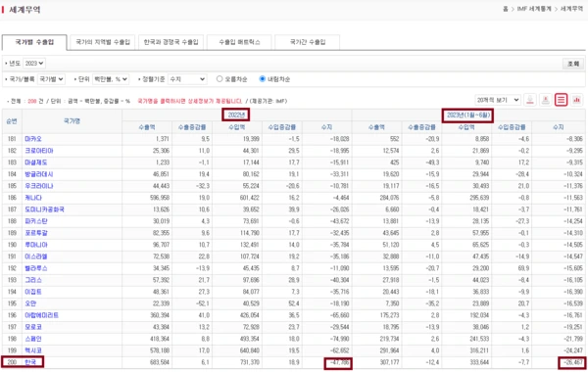Open the 도미니카공화국 country link
Screen dimensions: 588x372
coord(45,209)
